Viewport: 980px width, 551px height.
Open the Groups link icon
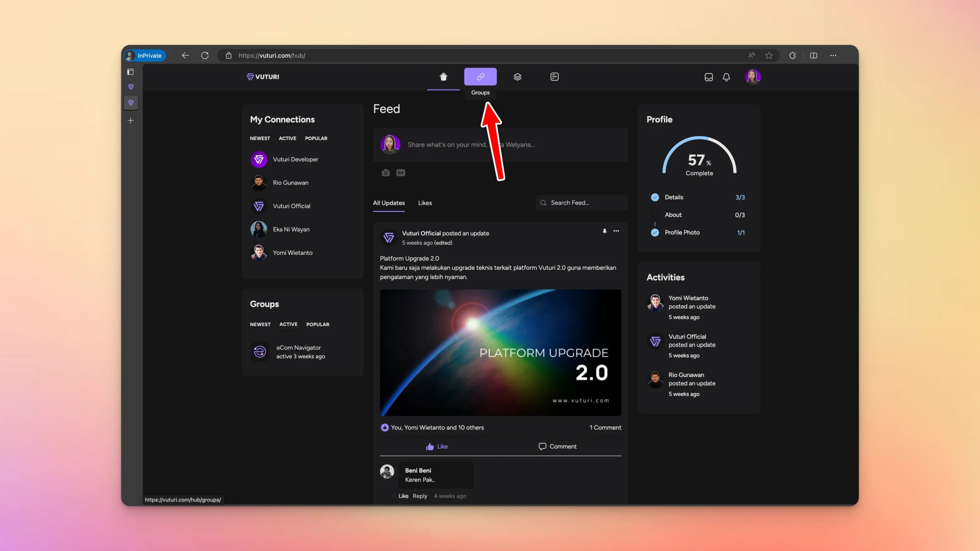click(x=480, y=77)
